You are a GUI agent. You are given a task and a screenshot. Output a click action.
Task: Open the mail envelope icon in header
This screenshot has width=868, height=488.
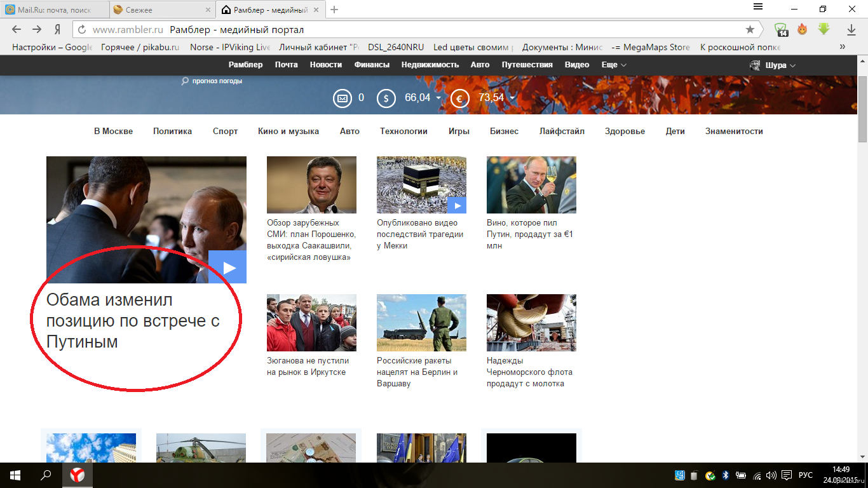[x=342, y=98]
